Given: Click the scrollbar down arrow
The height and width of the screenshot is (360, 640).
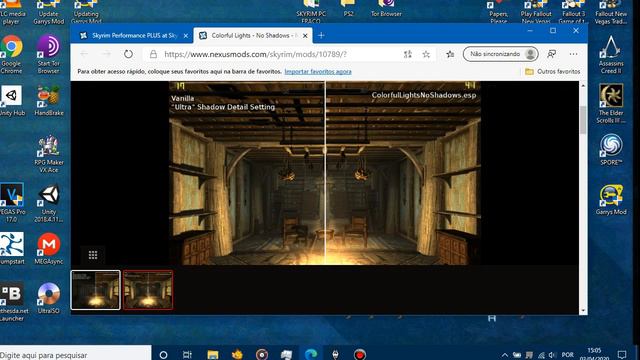Looking at the screenshot, I should [x=583, y=311].
